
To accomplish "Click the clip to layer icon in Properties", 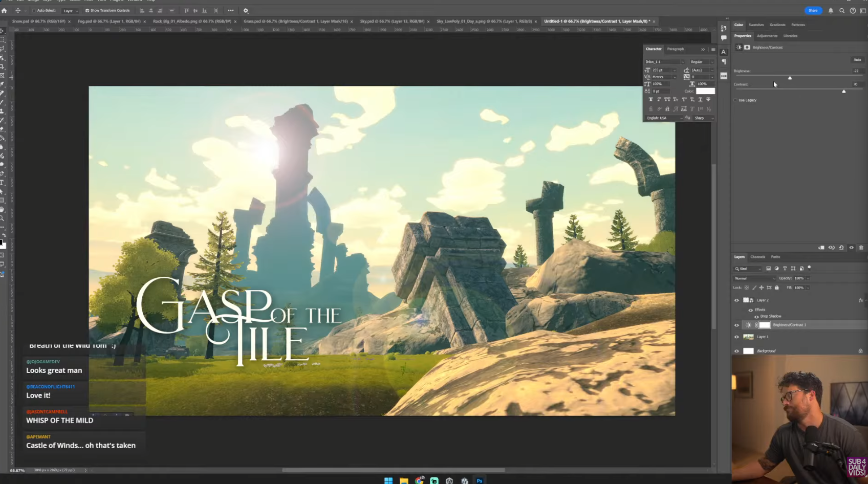I will click(x=821, y=248).
